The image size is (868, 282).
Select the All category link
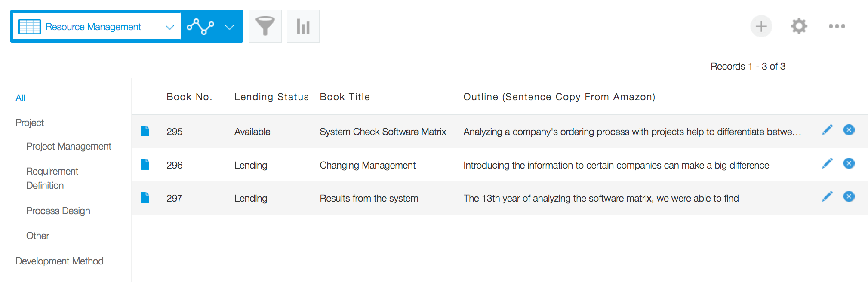point(20,98)
